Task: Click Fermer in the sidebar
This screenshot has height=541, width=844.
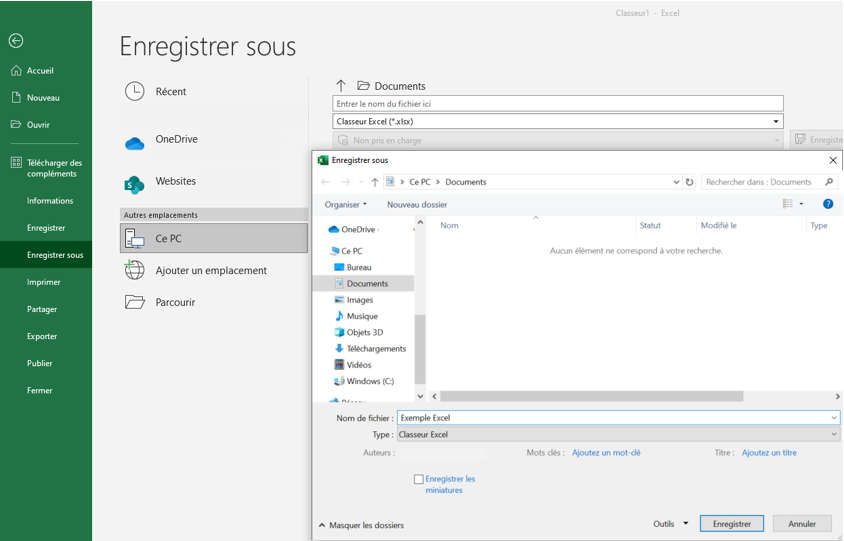Action: (39, 390)
